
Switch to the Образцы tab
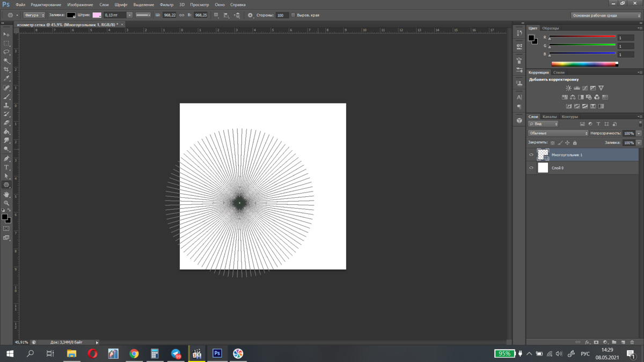click(x=550, y=28)
